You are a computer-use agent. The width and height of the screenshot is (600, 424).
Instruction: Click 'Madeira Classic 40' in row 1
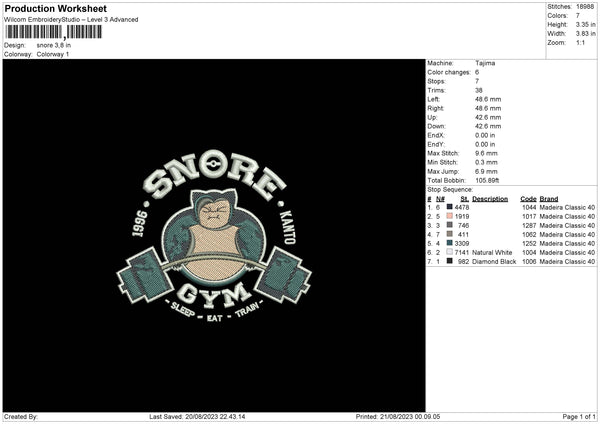567,207
